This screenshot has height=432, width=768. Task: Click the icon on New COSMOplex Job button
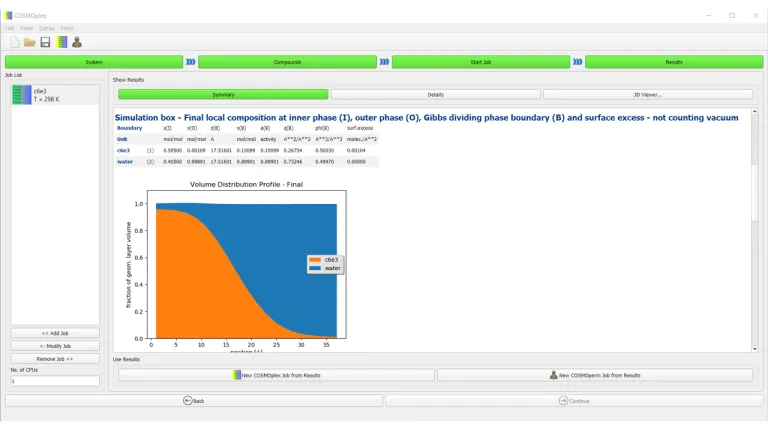(x=237, y=375)
